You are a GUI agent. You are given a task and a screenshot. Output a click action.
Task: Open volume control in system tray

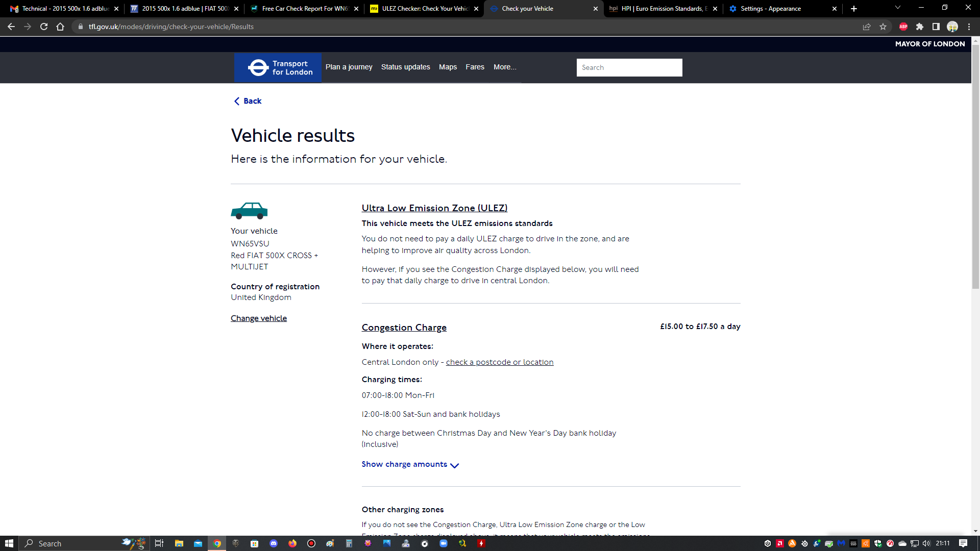point(926,543)
